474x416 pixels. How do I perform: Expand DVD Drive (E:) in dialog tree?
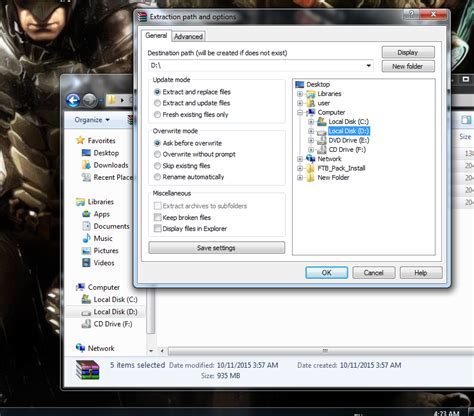click(x=311, y=140)
